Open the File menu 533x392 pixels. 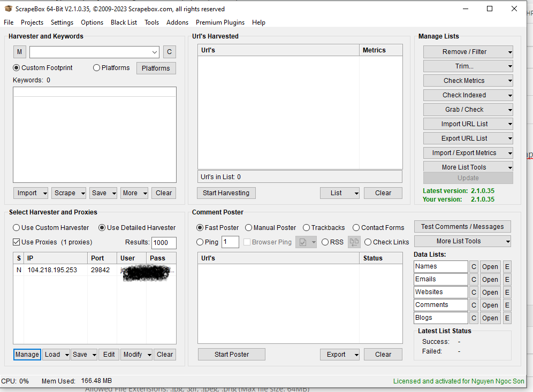click(x=9, y=22)
